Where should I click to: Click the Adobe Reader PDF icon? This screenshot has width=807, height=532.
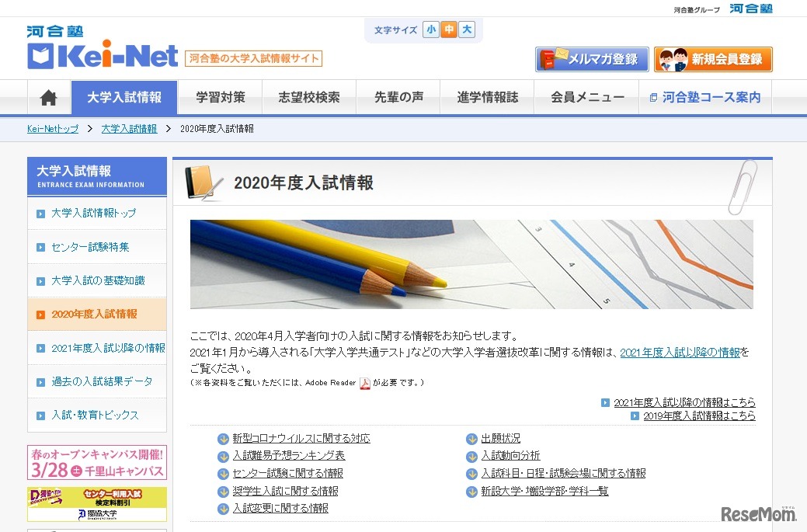pyautogui.click(x=364, y=382)
